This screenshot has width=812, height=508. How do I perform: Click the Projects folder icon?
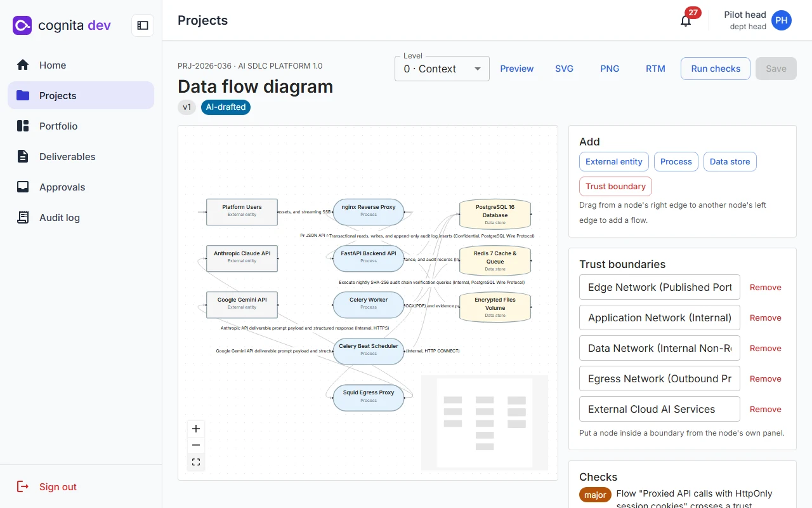[23, 95]
